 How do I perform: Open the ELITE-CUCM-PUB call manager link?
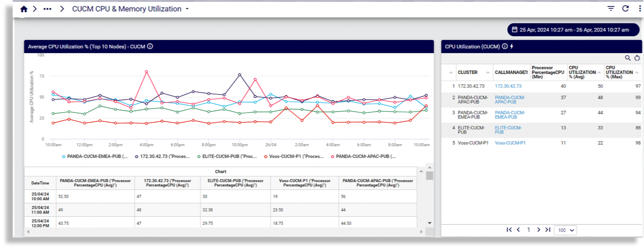click(x=508, y=130)
